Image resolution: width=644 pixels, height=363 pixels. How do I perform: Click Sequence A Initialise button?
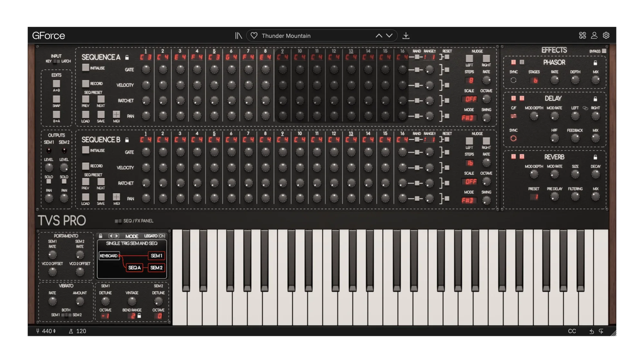(85, 67)
